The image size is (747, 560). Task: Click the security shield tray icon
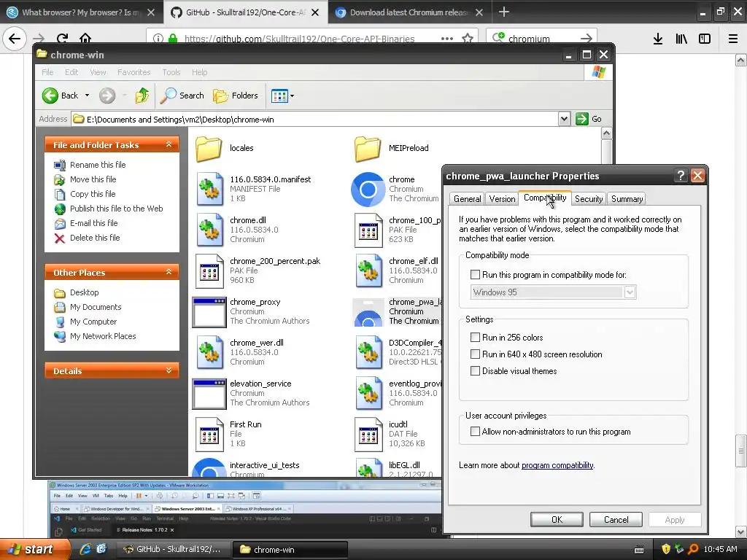click(x=665, y=549)
